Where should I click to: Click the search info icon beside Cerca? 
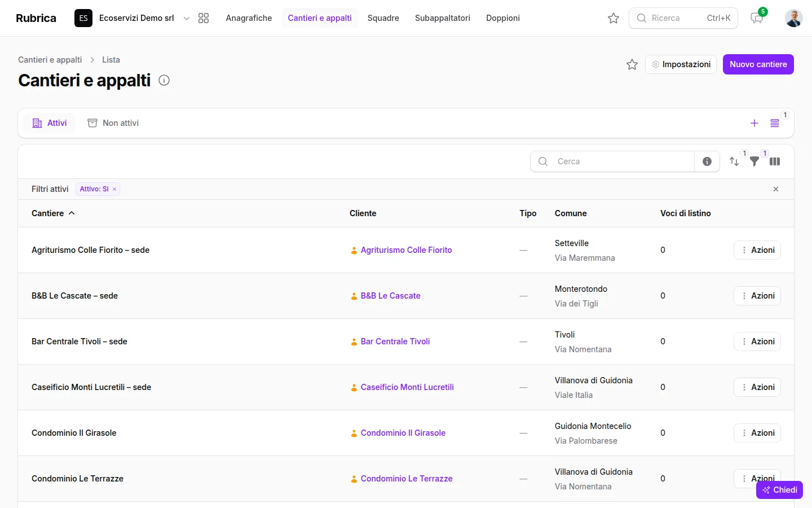click(x=707, y=161)
